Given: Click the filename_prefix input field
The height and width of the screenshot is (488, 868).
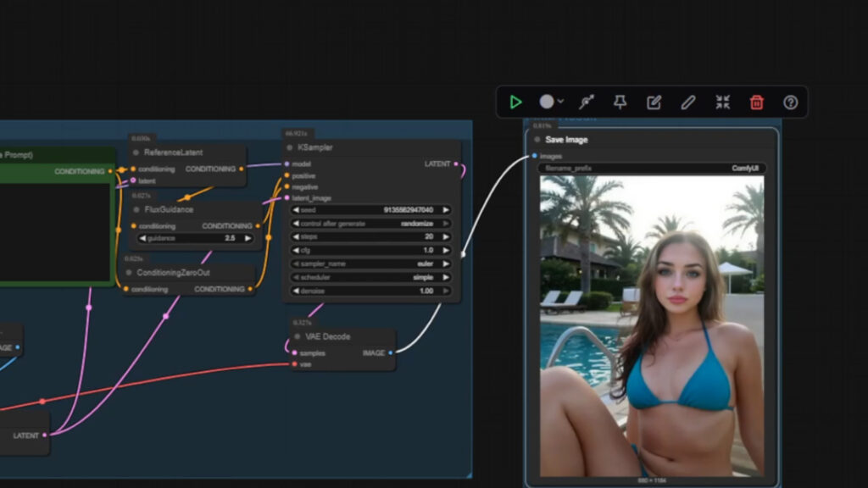Looking at the screenshot, I should (651, 169).
